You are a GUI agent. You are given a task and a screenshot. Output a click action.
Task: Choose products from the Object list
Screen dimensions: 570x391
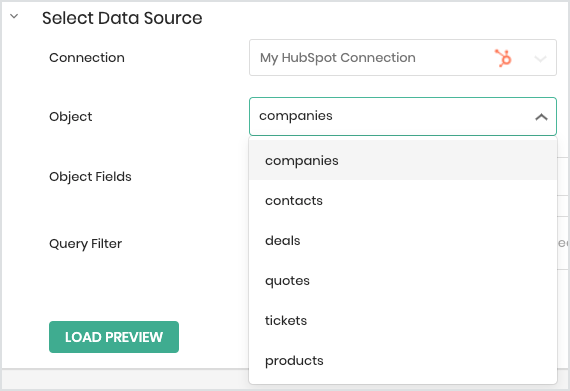[403, 360]
